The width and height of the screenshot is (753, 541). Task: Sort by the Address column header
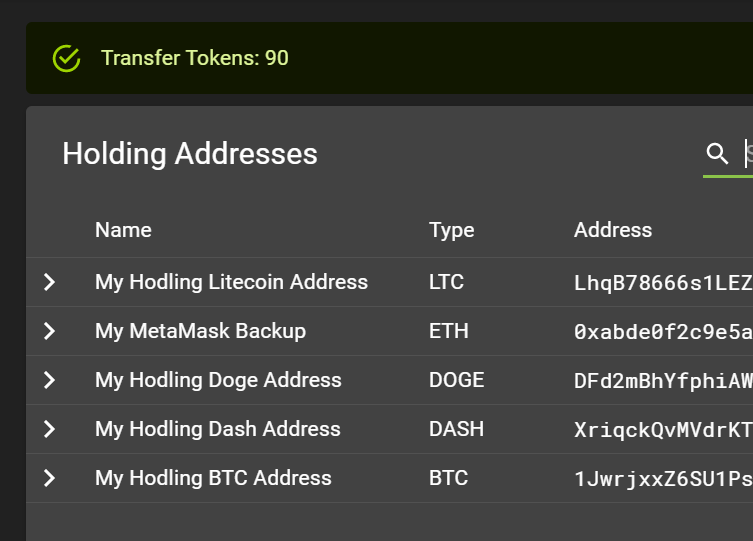point(613,230)
